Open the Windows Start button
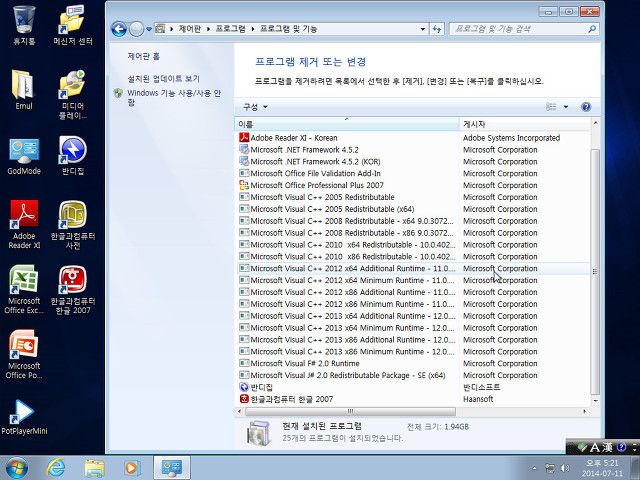Image resolution: width=640 pixels, height=480 pixels. click(x=17, y=468)
